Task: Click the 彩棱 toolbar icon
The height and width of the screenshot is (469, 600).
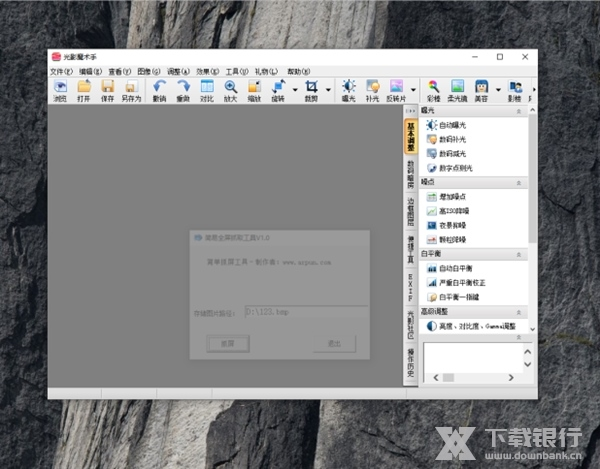Action: pyautogui.click(x=433, y=90)
